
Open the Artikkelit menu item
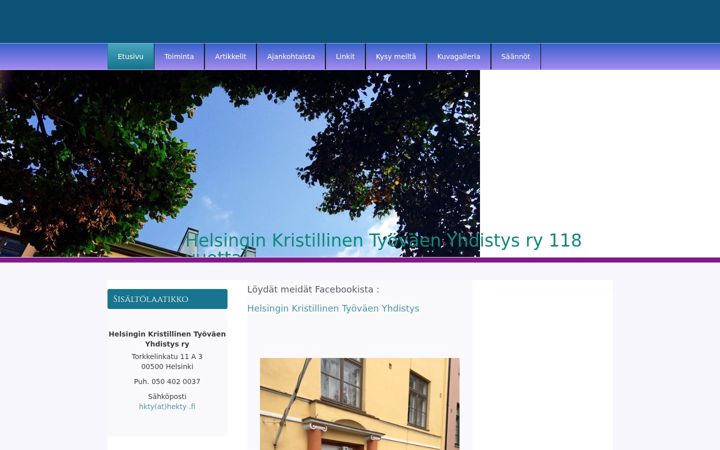231,56
